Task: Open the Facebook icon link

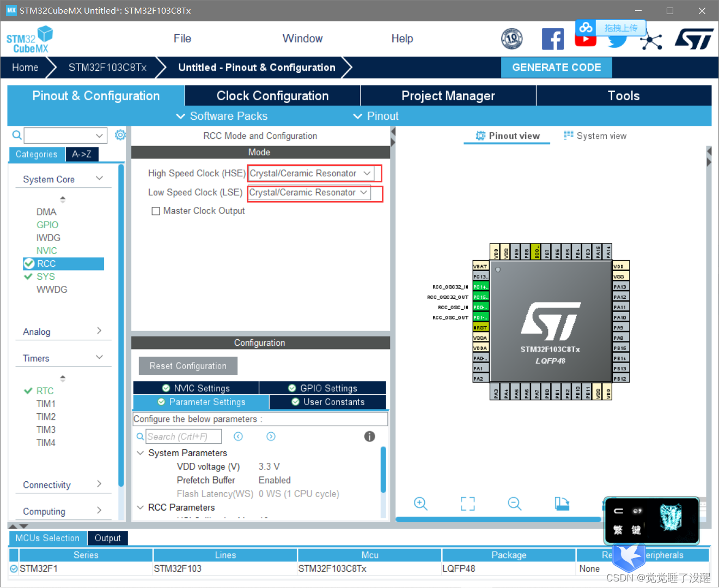Action: pyautogui.click(x=552, y=39)
